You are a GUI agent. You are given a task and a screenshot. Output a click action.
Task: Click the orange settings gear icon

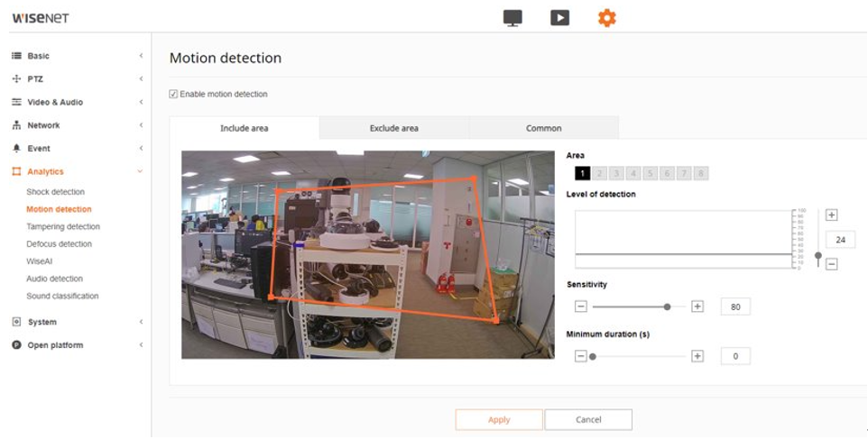(x=607, y=18)
